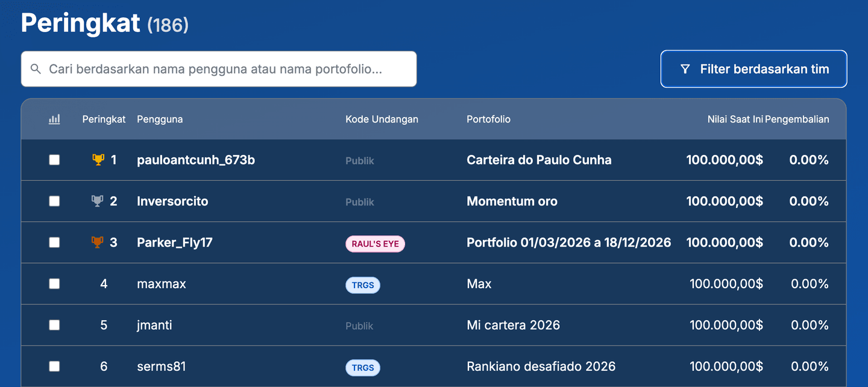Tick the checkbox for pauloantcunh_673b
The width and height of the screenshot is (868, 387).
click(54, 160)
